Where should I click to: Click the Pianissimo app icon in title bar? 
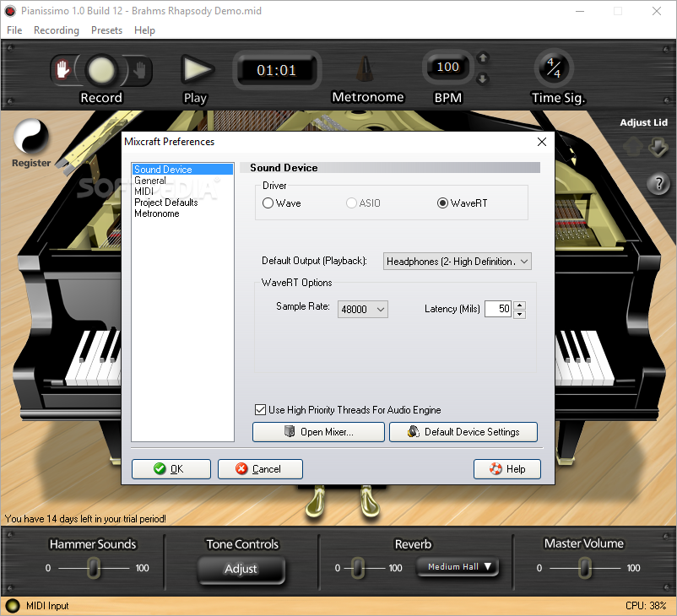tap(10, 11)
